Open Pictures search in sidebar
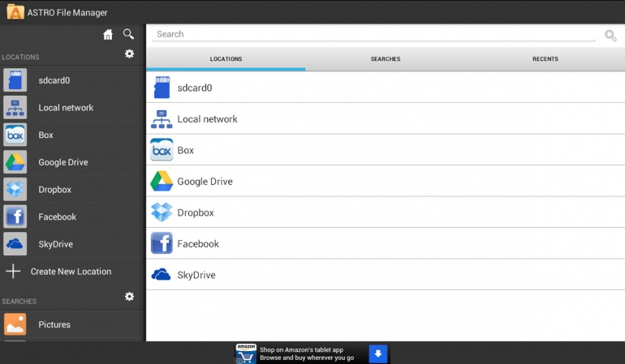 point(54,324)
